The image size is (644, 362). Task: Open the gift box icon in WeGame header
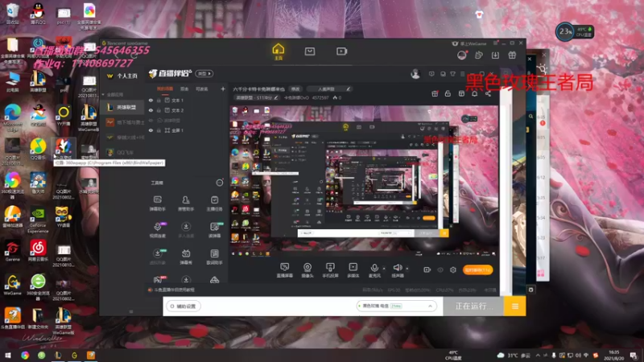[512, 55]
